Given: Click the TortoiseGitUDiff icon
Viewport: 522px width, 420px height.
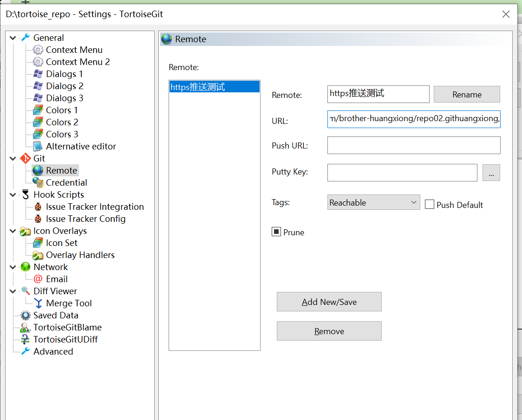Looking at the screenshot, I should coord(25,339).
